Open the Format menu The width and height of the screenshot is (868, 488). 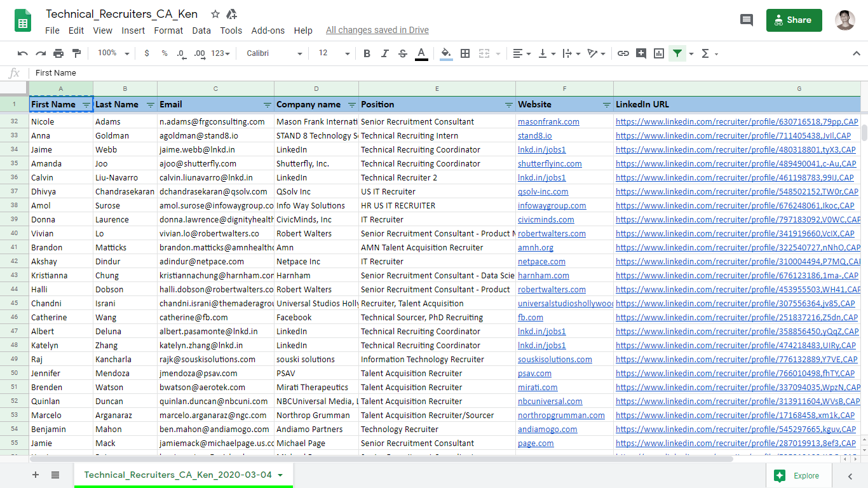(x=168, y=30)
